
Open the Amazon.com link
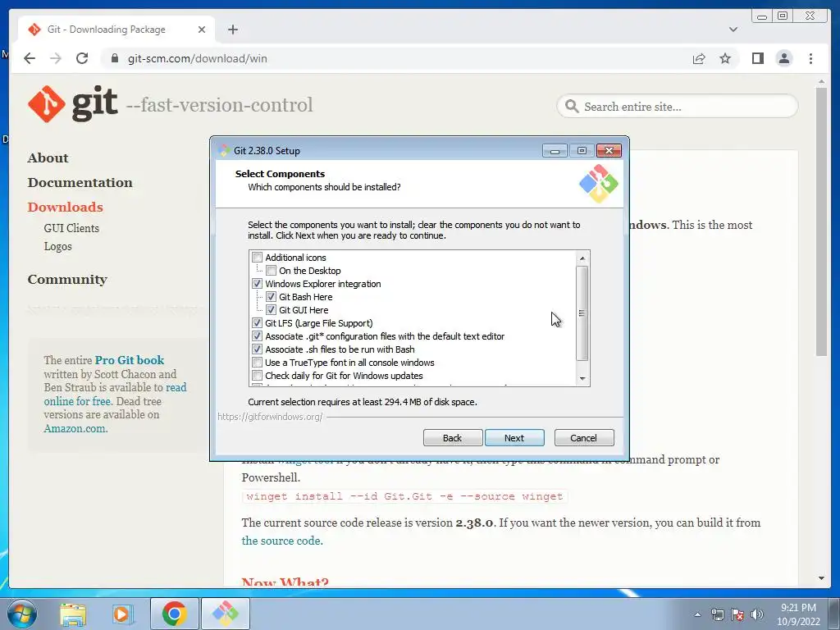pyautogui.click(x=75, y=428)
